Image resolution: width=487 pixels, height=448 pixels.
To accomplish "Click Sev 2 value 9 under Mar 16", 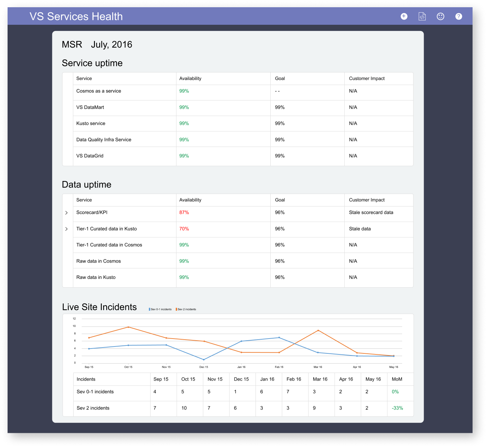I will 314,408.
